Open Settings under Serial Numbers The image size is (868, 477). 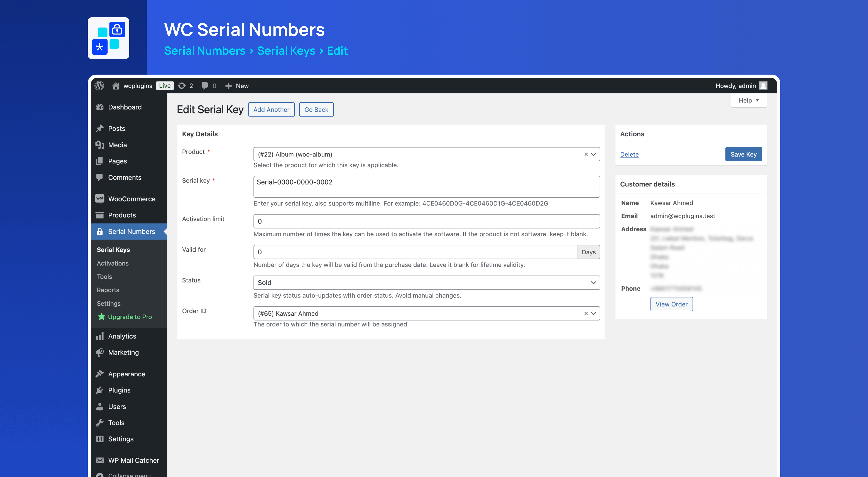pyautogui.click(x=108, y=303)
